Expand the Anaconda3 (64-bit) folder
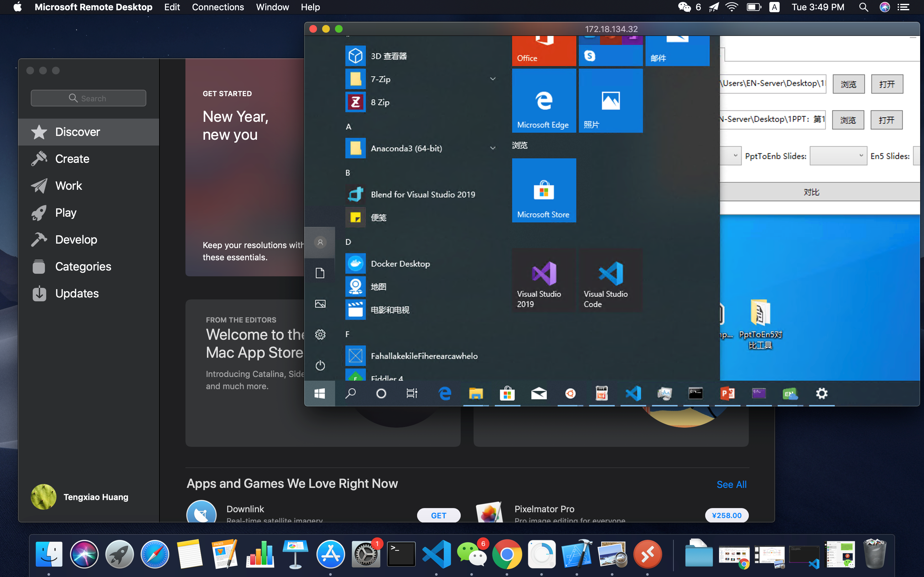Image resolution: width=924 pixels, height=577 pixels. 492,148
